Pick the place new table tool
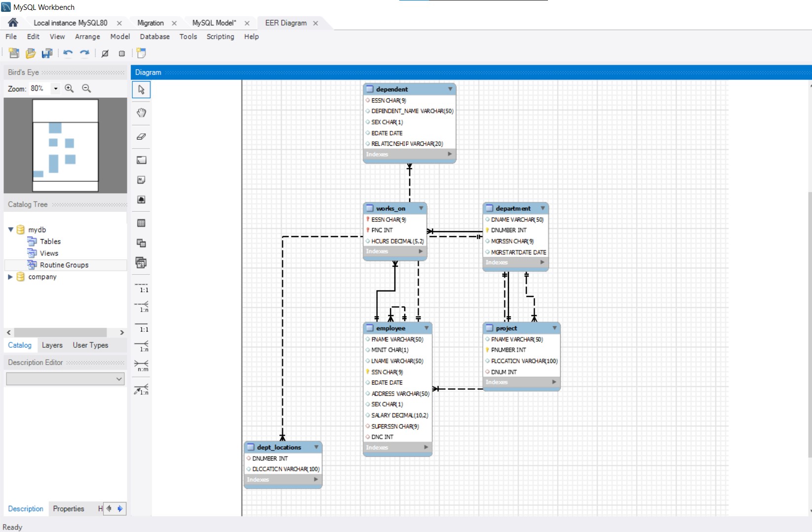The image size is (812, 532). (141, 223)
